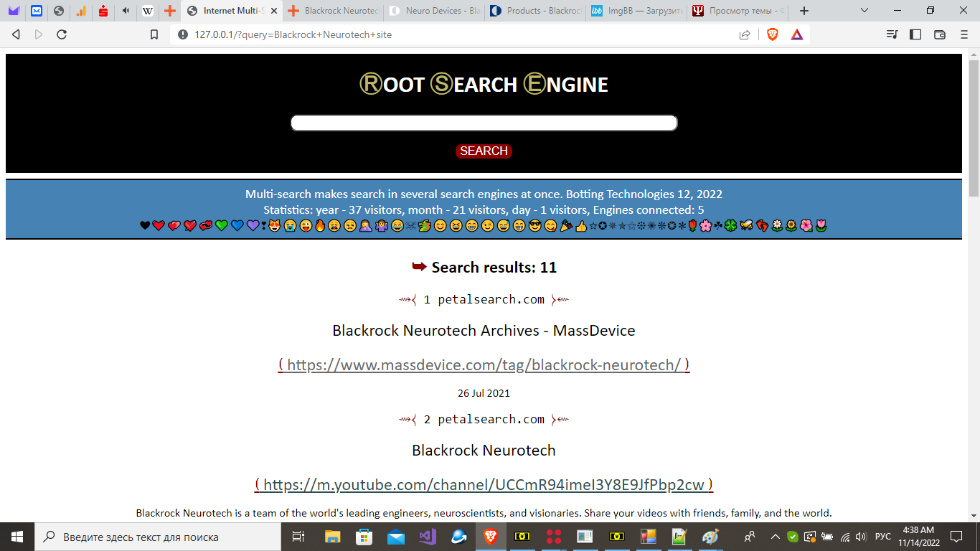Share this page via the address bar share icon
Viewport: 980px width, 551px height.
pos(745,34)
